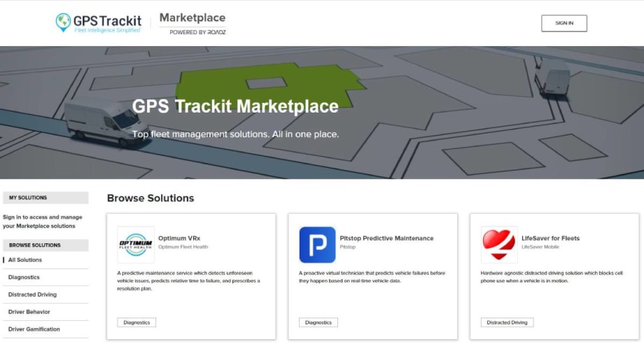This screenshot has height=344, width=644.
Task: Click the Pitstop vendor name under title
Action: [347, 247]
